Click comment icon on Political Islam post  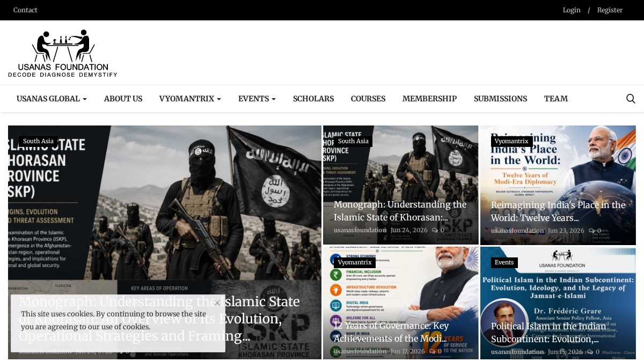(589, 352)
